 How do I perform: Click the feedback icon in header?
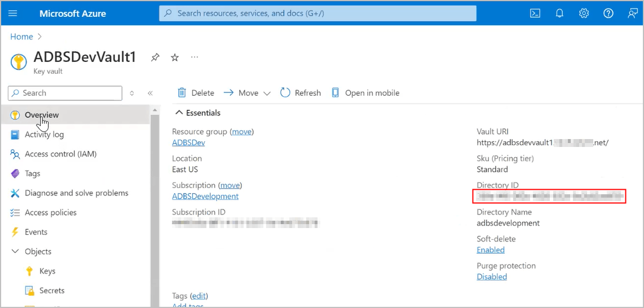click(633, 14)
